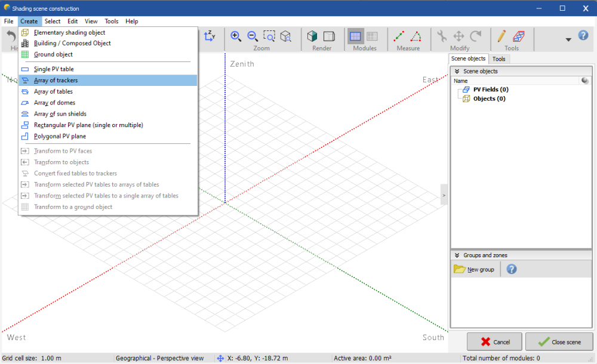Switch to the Tools tab
This screenshot has height=364, width=597.
pos(498,59)
